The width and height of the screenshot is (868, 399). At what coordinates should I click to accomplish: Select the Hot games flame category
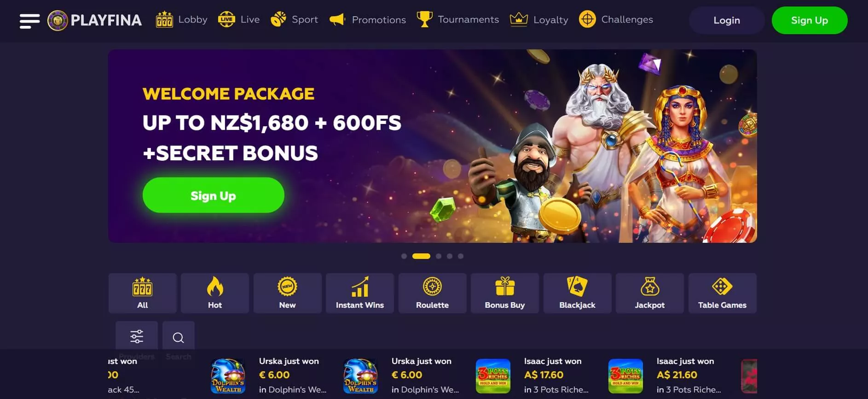[215, 293]
